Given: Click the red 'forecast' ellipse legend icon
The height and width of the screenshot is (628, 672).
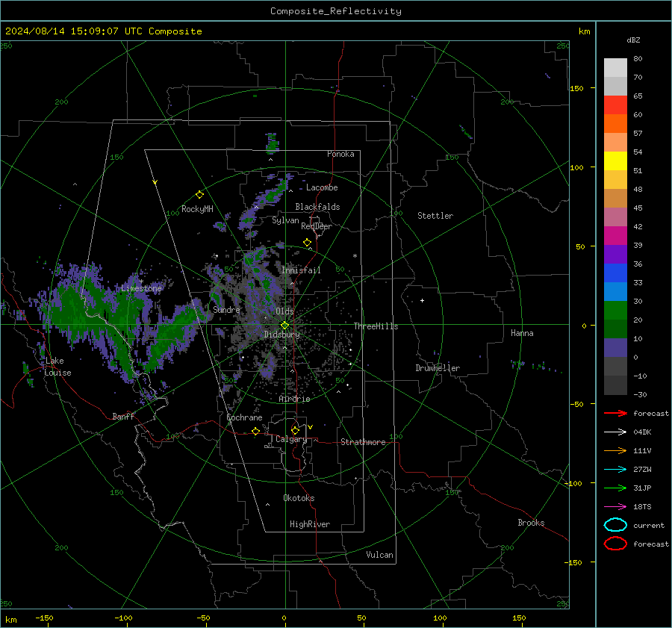Looking at the screenshot, I should click(615, 544).
